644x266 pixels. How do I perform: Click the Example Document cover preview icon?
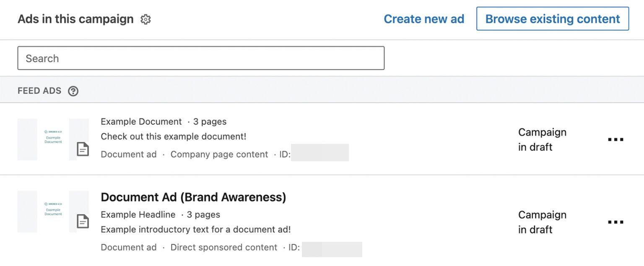pyautogui.click(x=52, y=139)
